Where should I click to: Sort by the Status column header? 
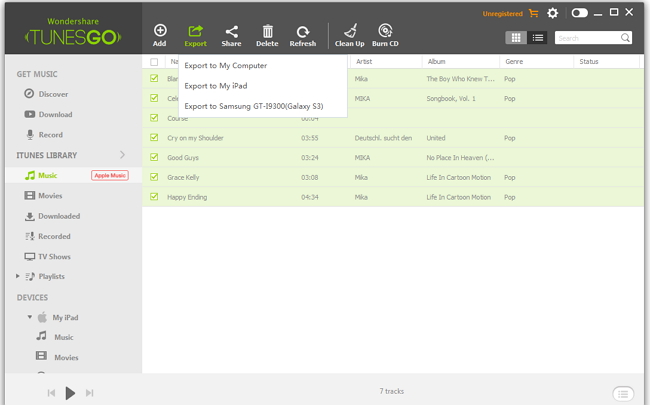(x=589, y=61)
